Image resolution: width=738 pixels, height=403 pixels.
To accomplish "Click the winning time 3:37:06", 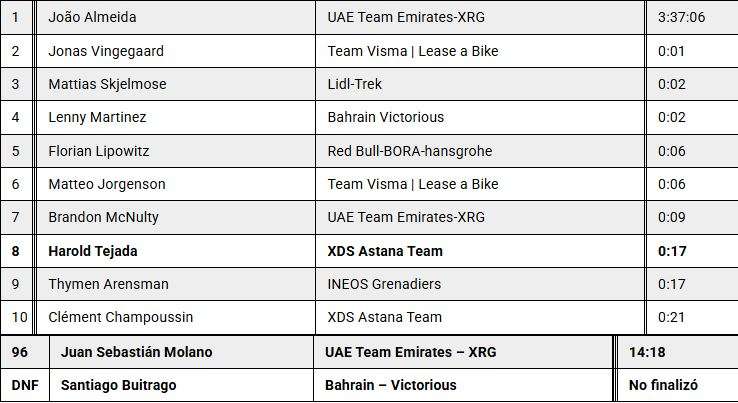I will [x=682, y=17].
